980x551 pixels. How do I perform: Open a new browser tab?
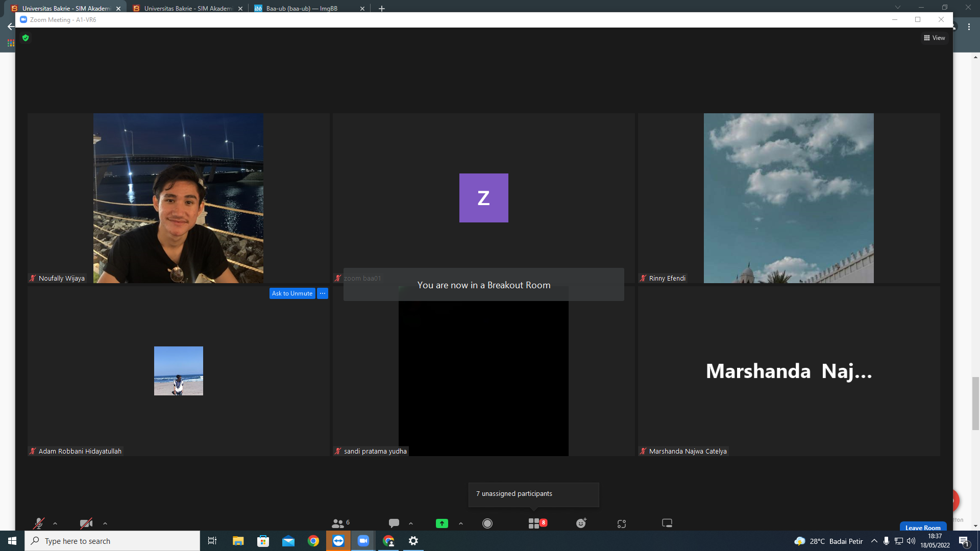(x=382, y=9)
